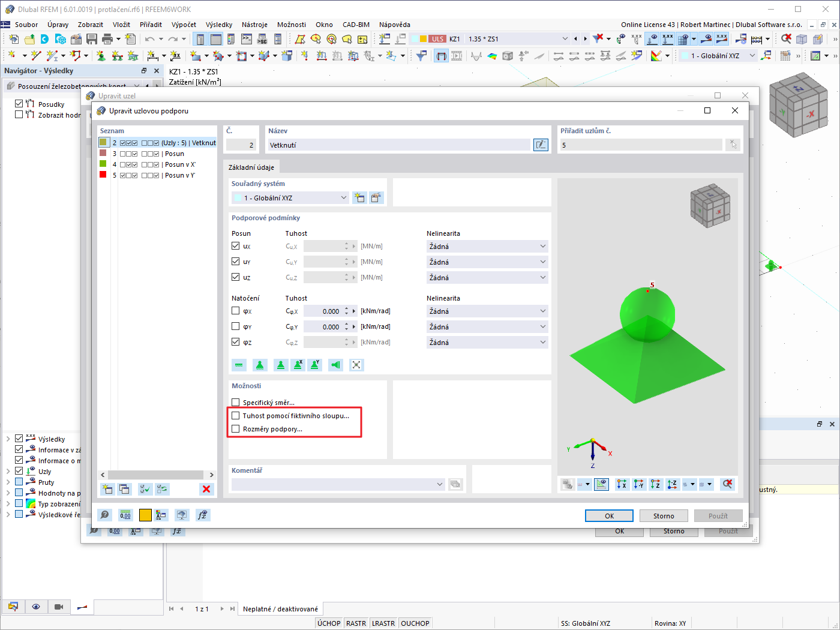Enable the φY rotation restraint checkbox
Image resolution: width=840 pixels, height=630 pixels.
pos(236,326)
